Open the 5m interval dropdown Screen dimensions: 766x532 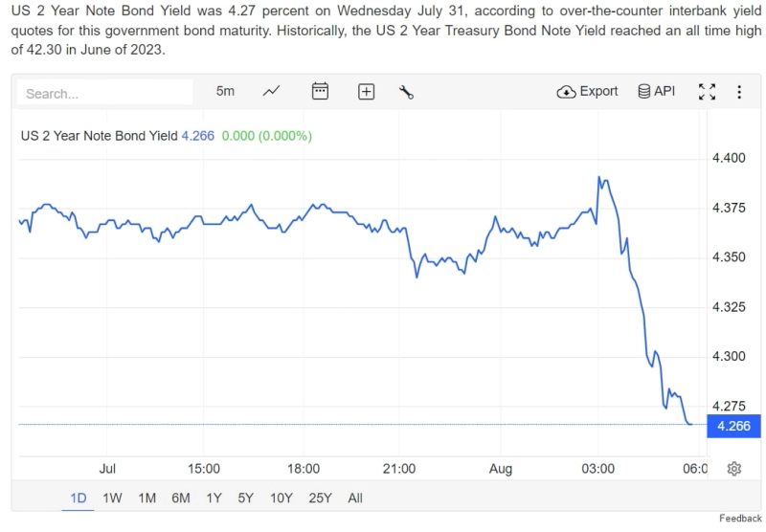225,92
